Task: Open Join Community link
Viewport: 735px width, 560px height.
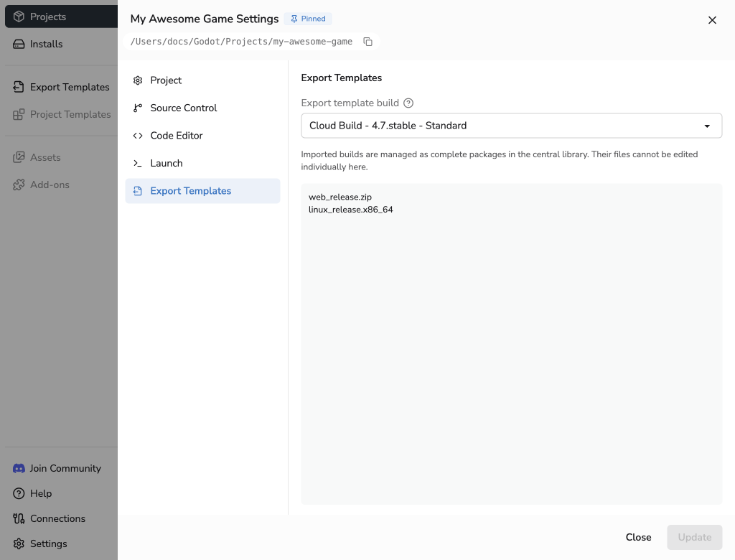Action: click(65, 469)
